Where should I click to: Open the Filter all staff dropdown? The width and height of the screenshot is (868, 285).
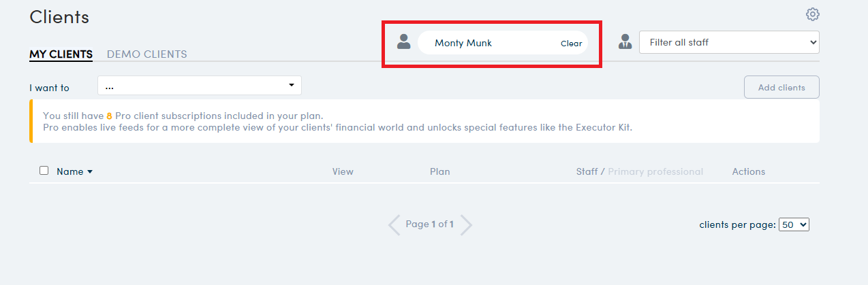pyautogui.click(x=729, y=42)
